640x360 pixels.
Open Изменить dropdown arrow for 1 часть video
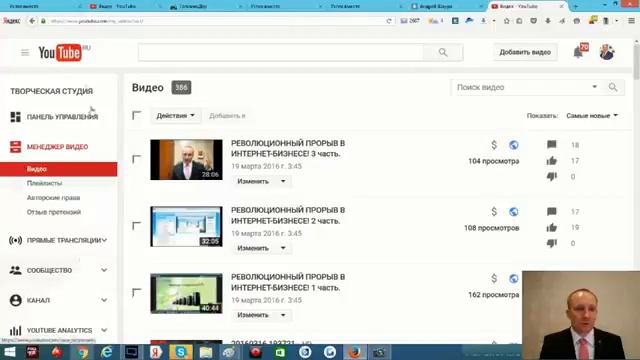tap(283, 315)
